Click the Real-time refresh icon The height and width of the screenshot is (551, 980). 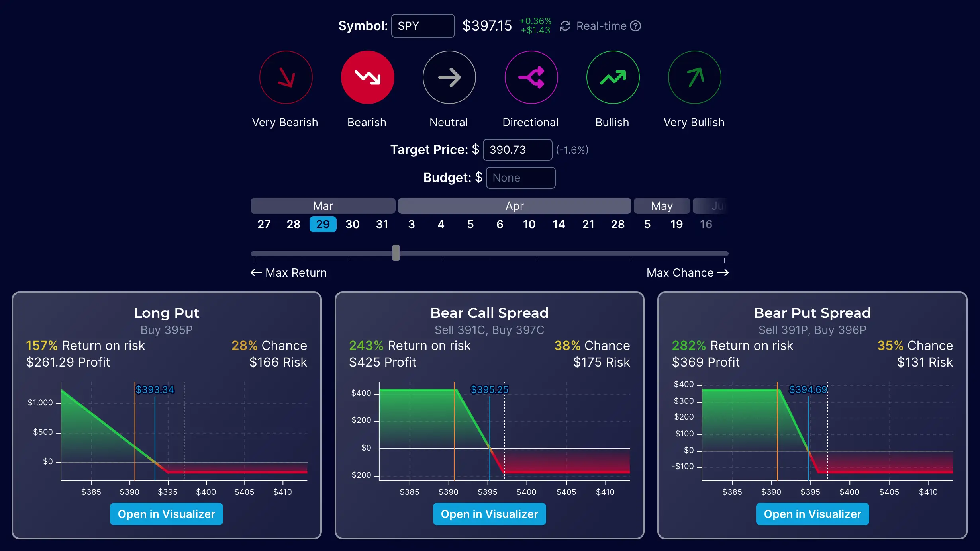click(565, 25)
